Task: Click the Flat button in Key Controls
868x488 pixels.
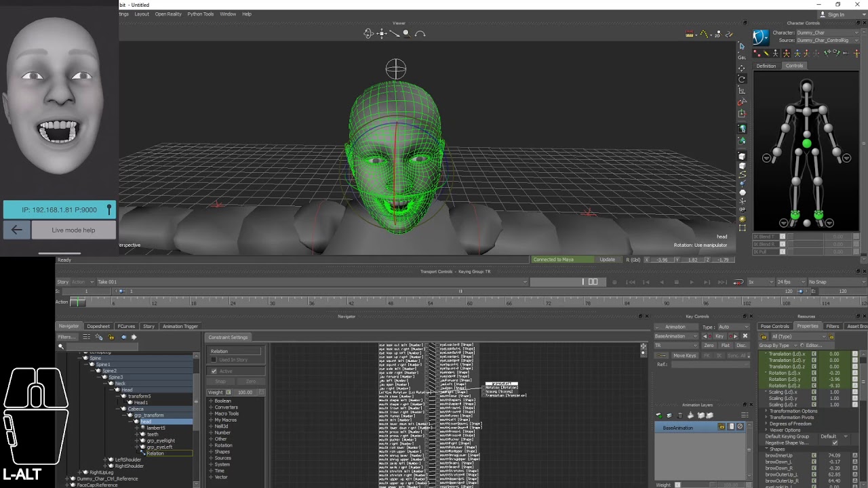Action: [725, 345]
